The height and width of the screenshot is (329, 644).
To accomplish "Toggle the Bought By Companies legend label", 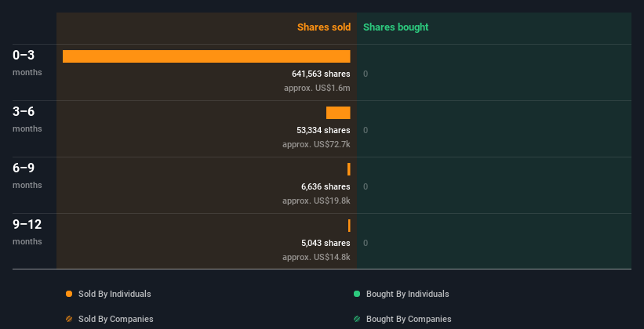I will click(409, 319).
